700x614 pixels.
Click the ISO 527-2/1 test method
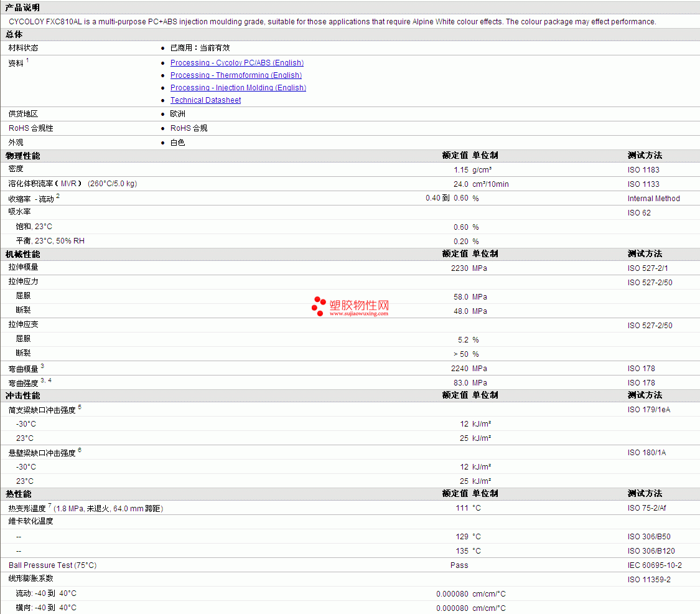[x=648, y=268]
